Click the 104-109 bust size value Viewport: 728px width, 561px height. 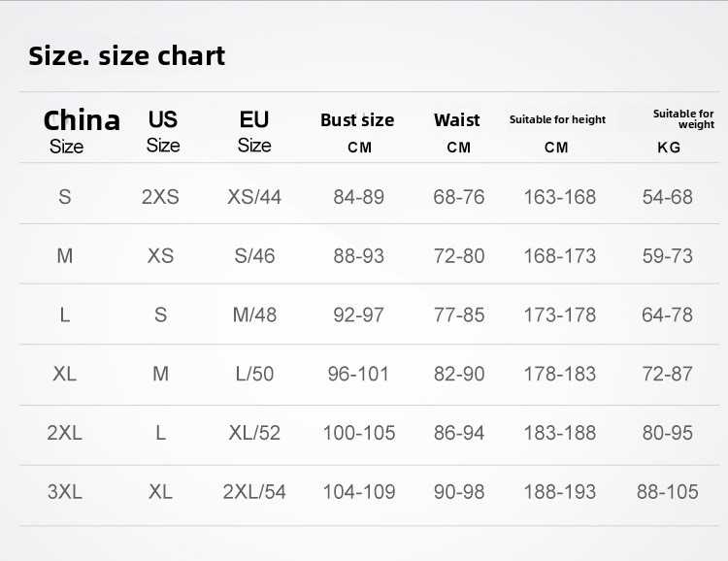pos(358,492)
